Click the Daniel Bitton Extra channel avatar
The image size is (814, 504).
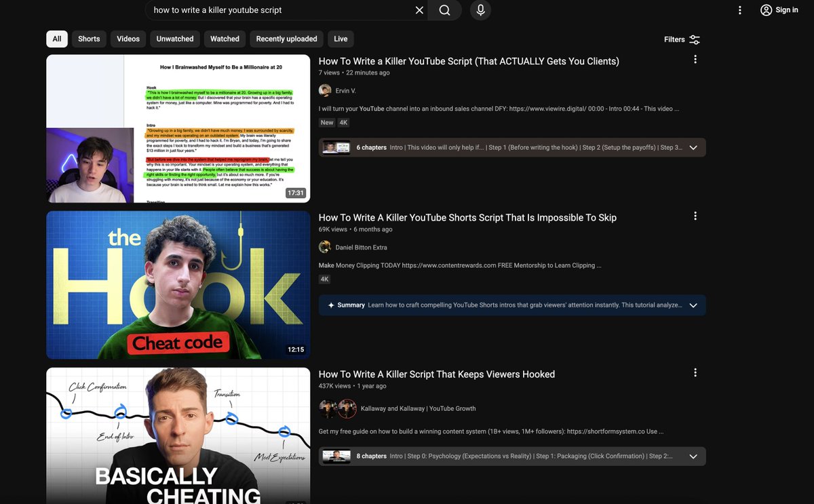(x=325, y=248)
